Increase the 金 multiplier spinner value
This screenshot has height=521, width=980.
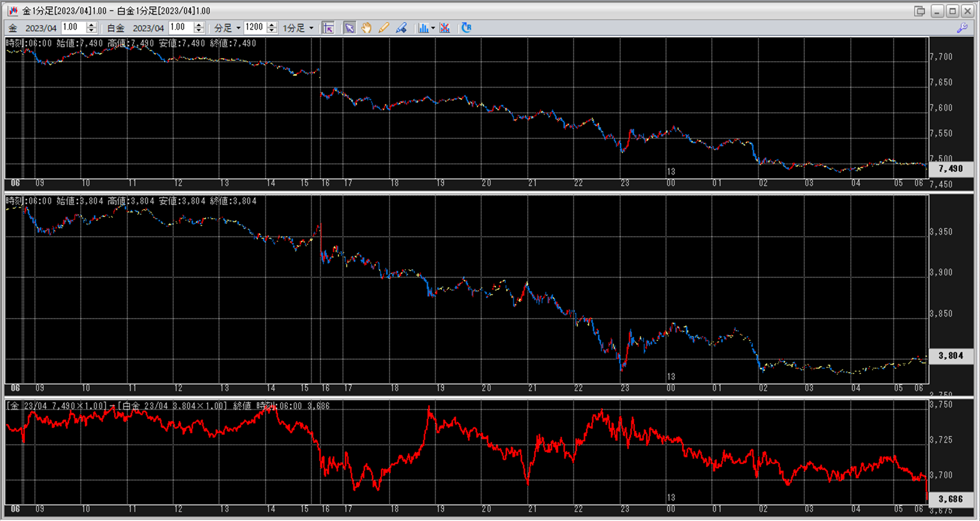(x=91, y=25)
